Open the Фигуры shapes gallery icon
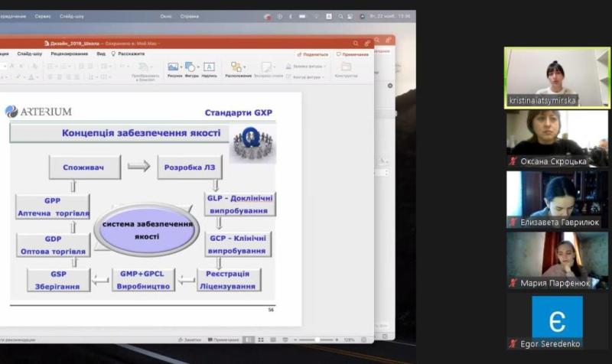 pos(190,67)
